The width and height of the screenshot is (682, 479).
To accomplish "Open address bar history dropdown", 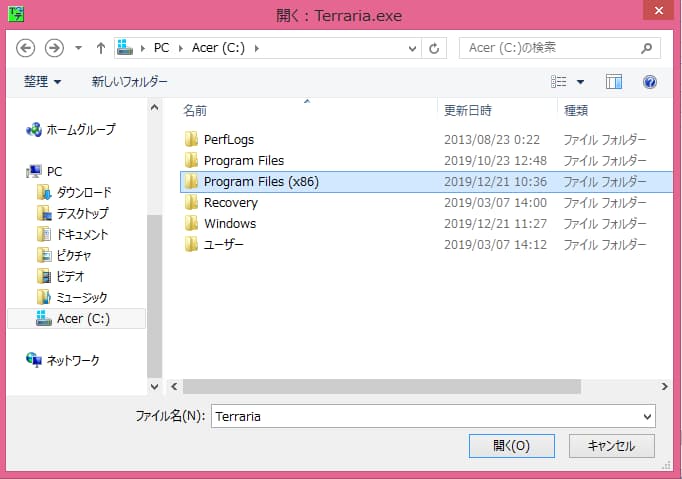I will pos(412,48).
